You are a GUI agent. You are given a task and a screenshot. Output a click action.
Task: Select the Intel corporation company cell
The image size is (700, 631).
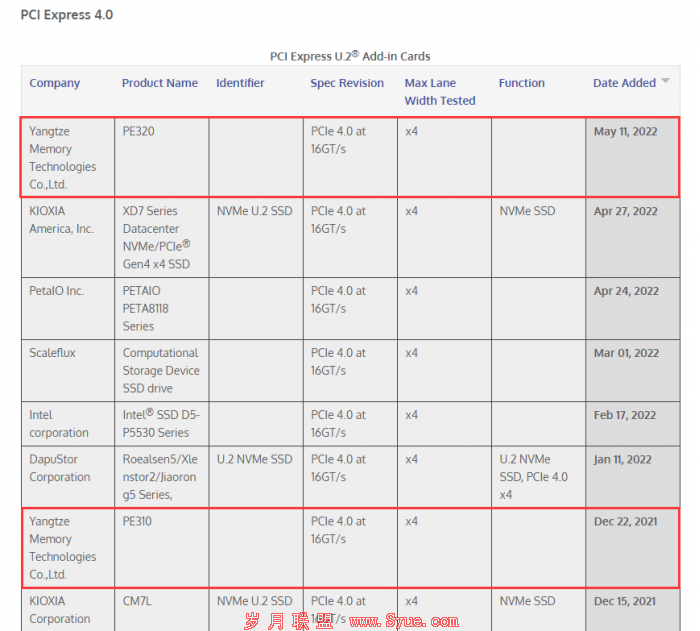tap(68, 423)
